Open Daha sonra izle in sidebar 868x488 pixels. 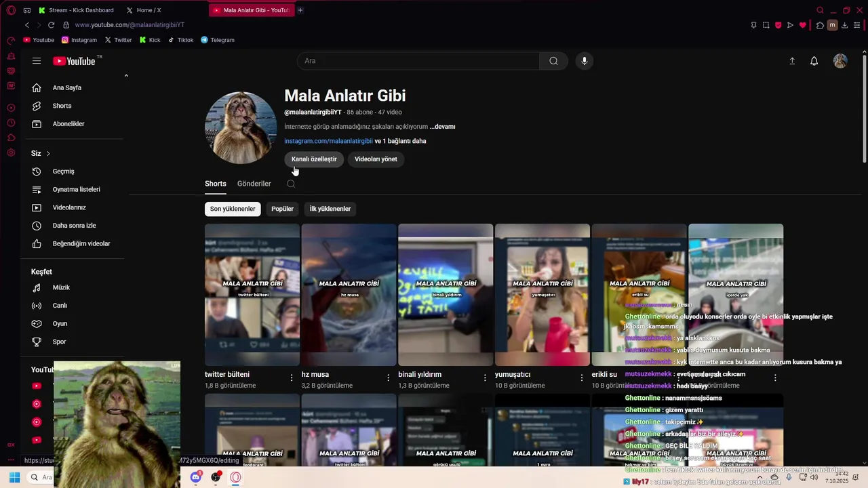[75, 226]
